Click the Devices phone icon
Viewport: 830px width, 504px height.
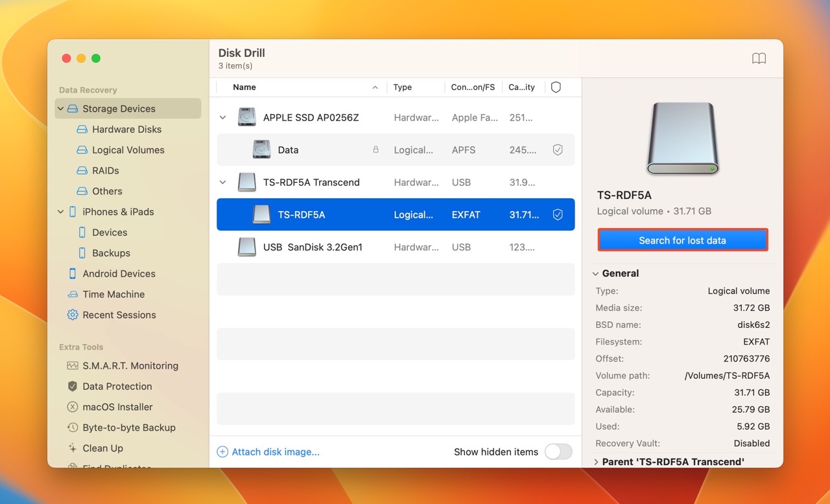82,233
